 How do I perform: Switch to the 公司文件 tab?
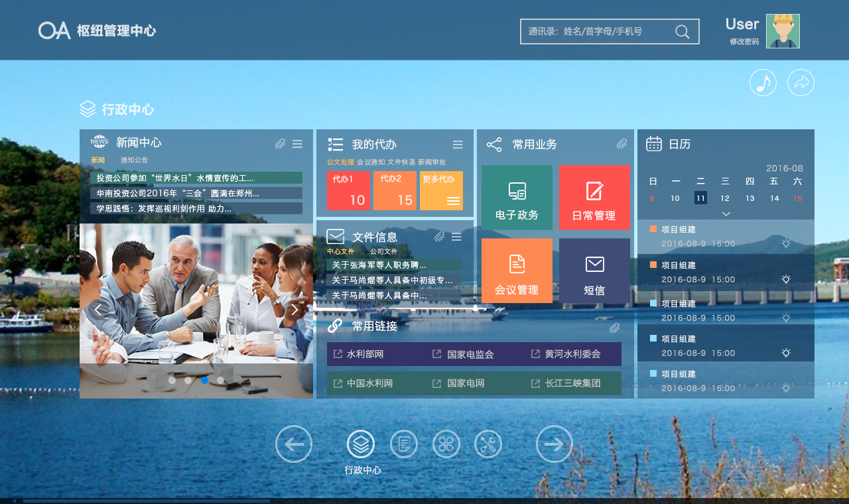pyautogui.click(x=383, y=252)
